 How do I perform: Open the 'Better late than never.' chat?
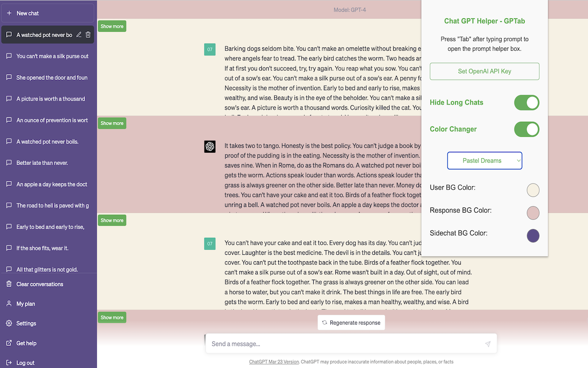(42, 163)
